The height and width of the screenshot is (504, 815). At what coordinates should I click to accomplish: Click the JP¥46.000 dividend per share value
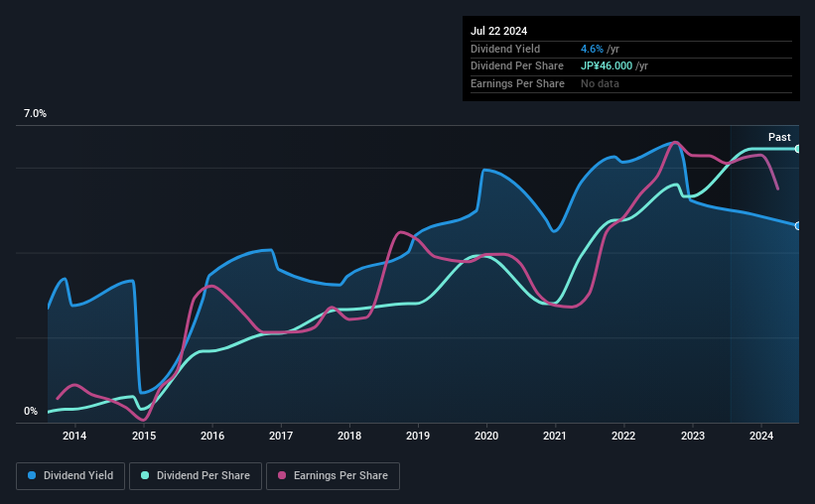(x=607, y=66)
